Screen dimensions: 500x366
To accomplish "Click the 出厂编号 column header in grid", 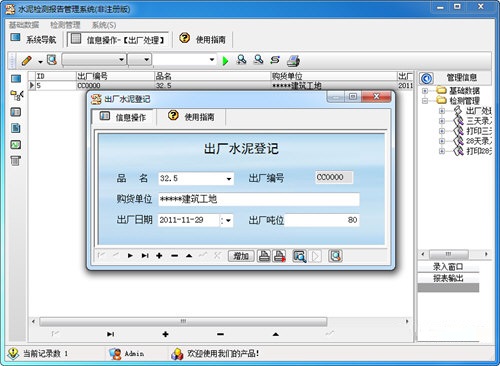I will coord(115,76).
